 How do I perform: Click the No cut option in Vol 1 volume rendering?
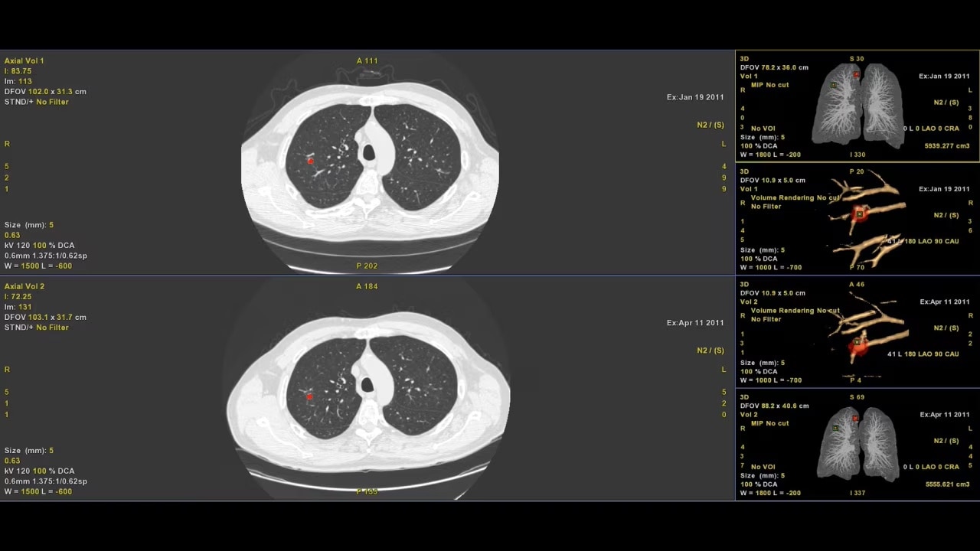[x=828, y=197]
